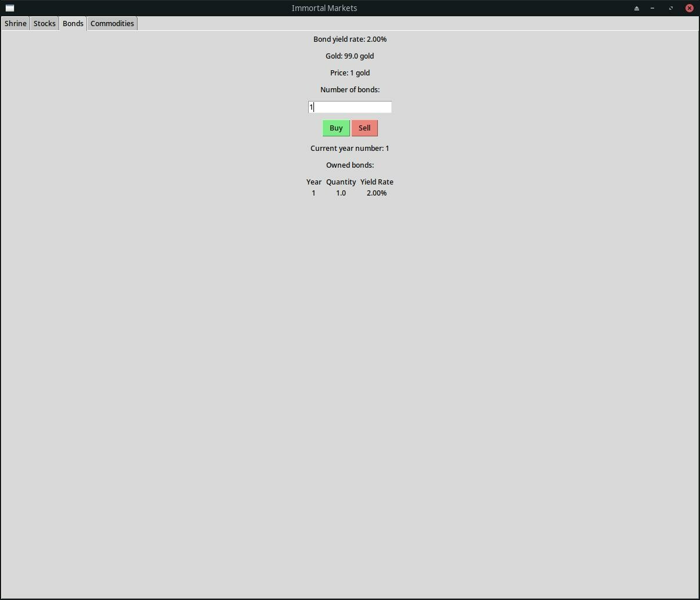Viewport: 700px width, 600px height.
Task: Click the roll-up (shade) titlebar icon
Action: tap(636, 8)
